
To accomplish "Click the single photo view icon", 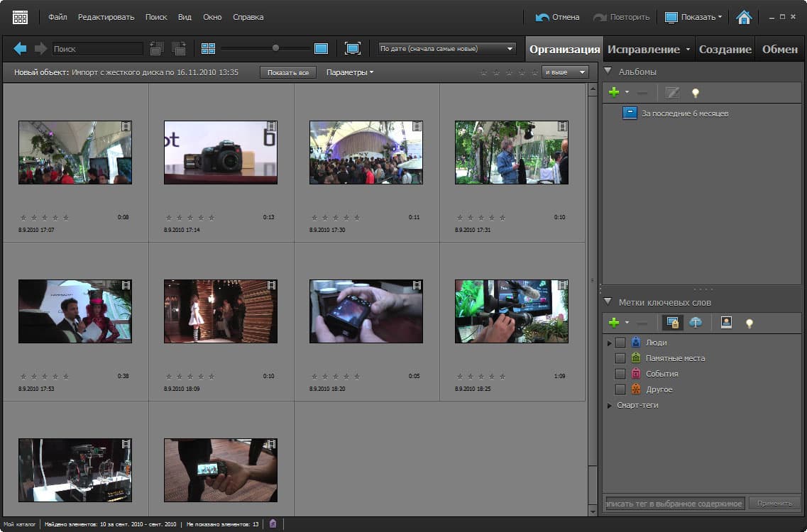I will pos(321,48).
